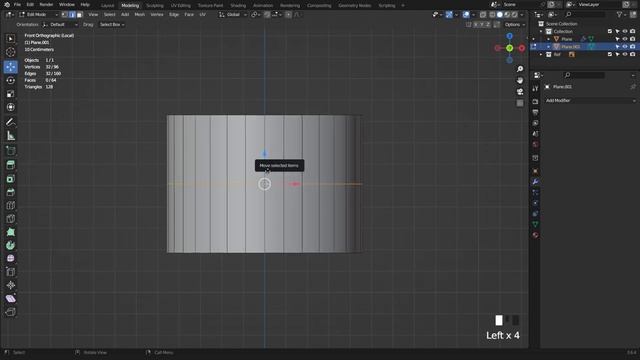Open the Orientation Default dropdown
The width and height of the screenshot is (640, 360).
point(60,24)
